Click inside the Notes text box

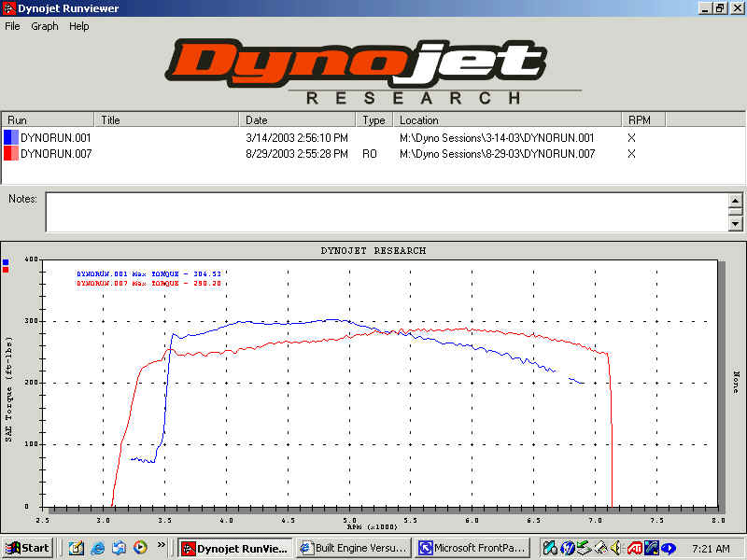click(x=387, y=212)
